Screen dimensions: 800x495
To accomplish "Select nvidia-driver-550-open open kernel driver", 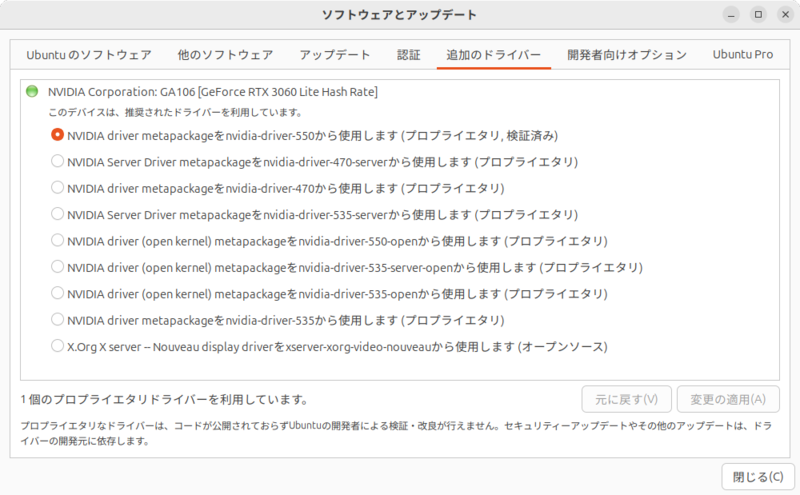I will [57, 240].
